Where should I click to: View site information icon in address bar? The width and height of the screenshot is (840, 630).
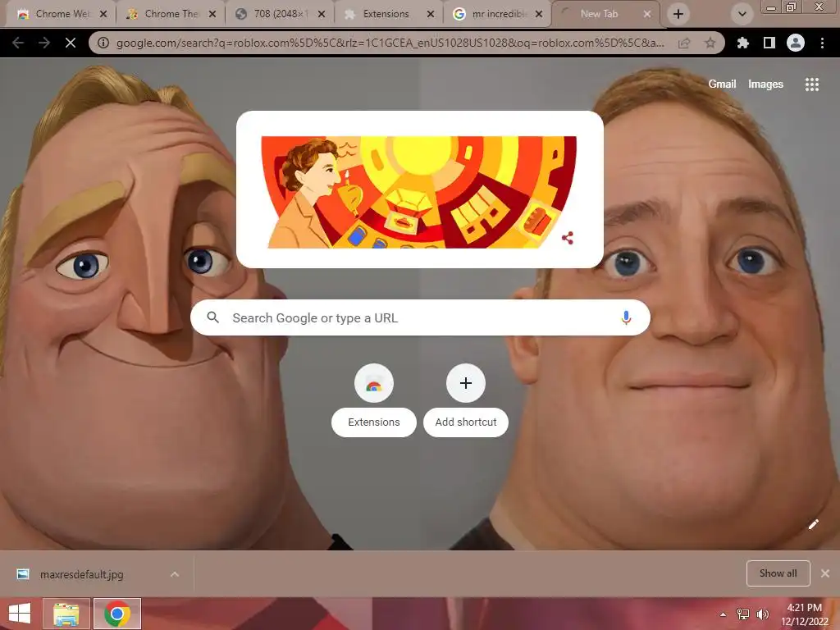pos(103,43)
